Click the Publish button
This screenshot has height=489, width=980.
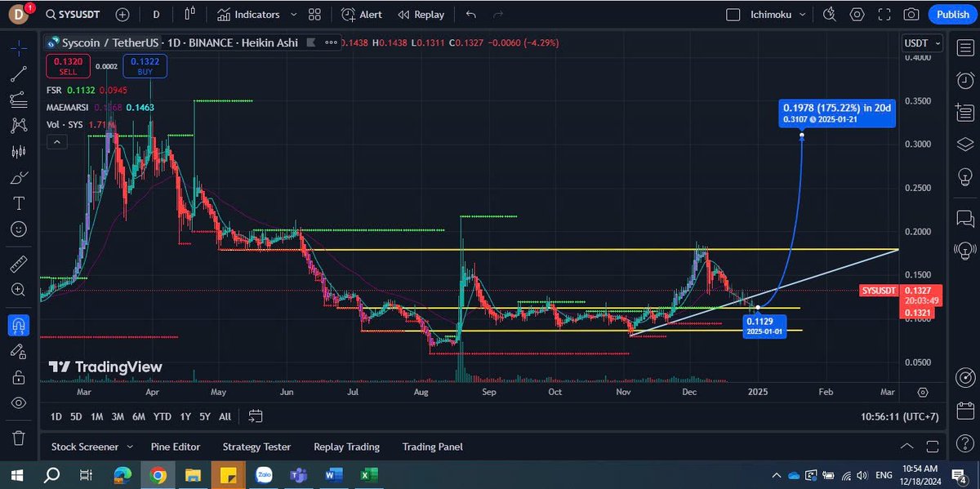tap(952, 15)
